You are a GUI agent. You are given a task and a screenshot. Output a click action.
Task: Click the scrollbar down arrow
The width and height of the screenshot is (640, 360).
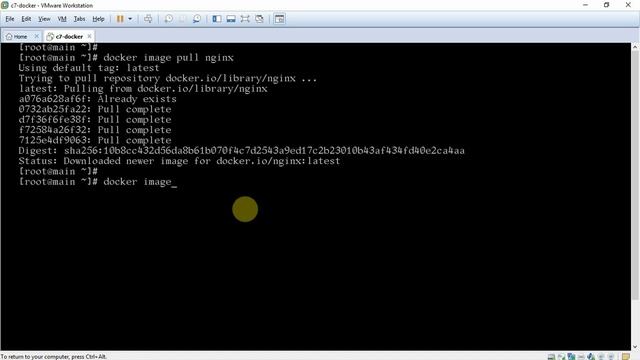pyautogui.click(x=636, y=347)
